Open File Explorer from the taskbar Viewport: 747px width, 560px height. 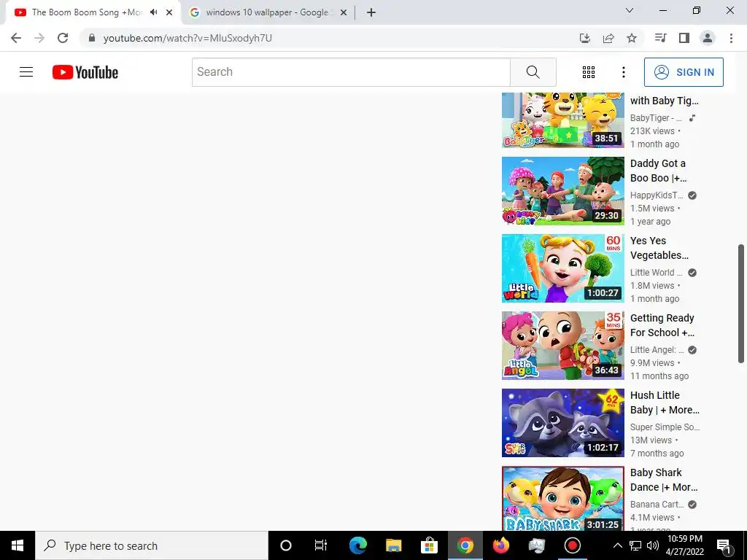(x=393, y=545)
